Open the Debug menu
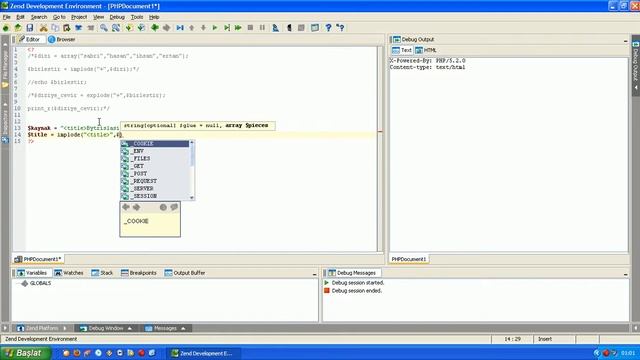The width and height of the screenshot is (640, 360). (x=117, y=17)
